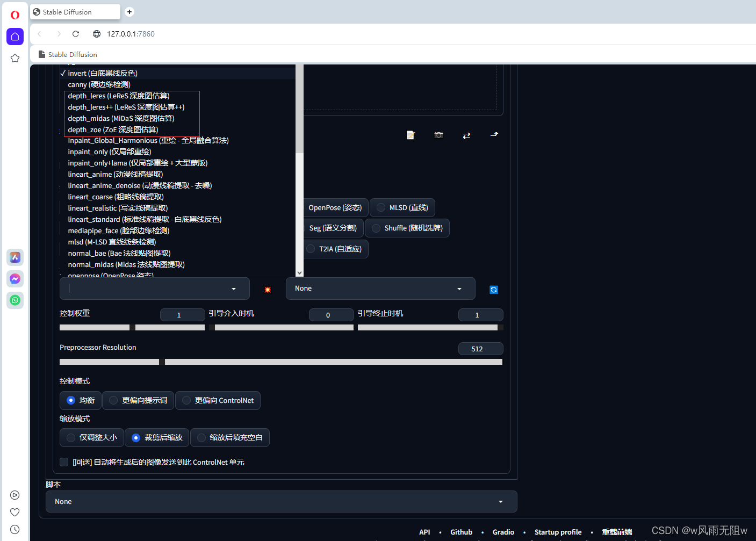Open the Gradio footer link
The height and width of the screenshot is (541, 756).
click(x=503, y=532)
